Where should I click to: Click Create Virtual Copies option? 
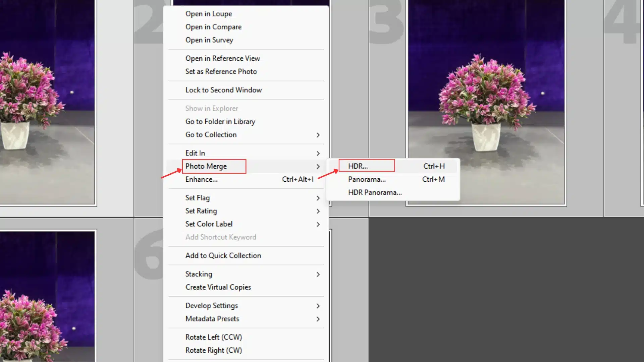(218, 287)
